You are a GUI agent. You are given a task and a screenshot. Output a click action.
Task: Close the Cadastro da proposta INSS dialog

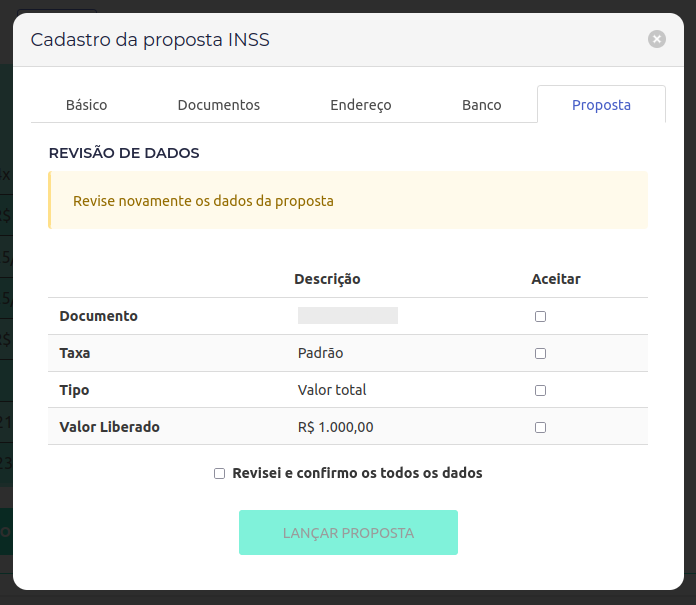[x=657, y=39]
